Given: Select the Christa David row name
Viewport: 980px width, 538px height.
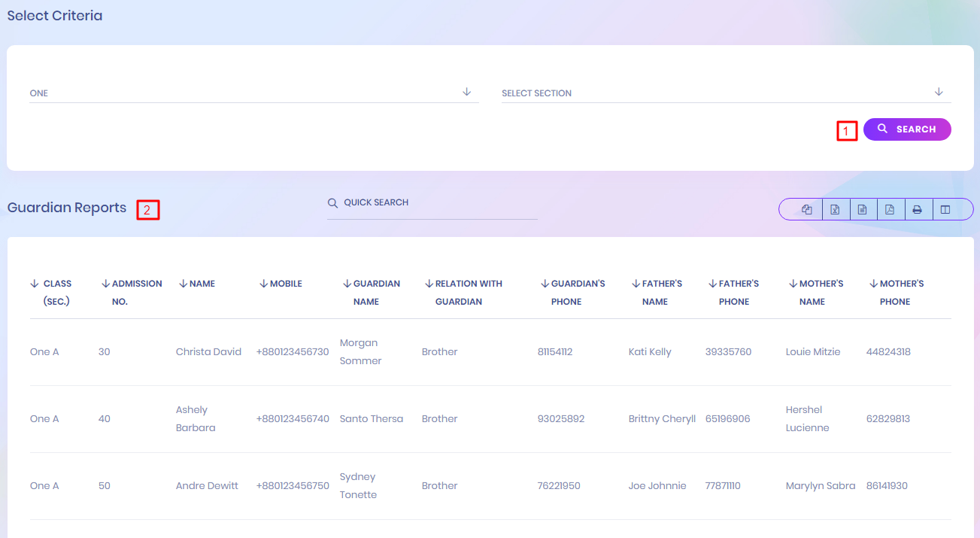Looking at the screenshot, I should pos(208,352).
